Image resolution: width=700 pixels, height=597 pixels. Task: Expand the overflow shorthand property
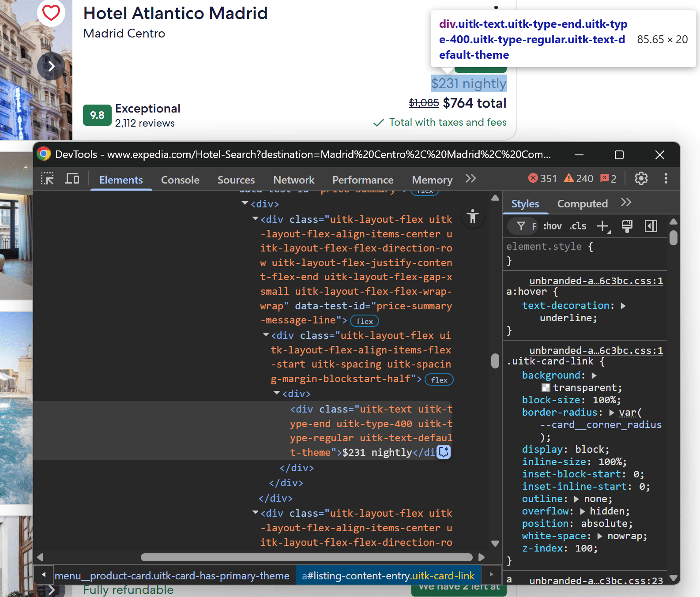[583, 511]
